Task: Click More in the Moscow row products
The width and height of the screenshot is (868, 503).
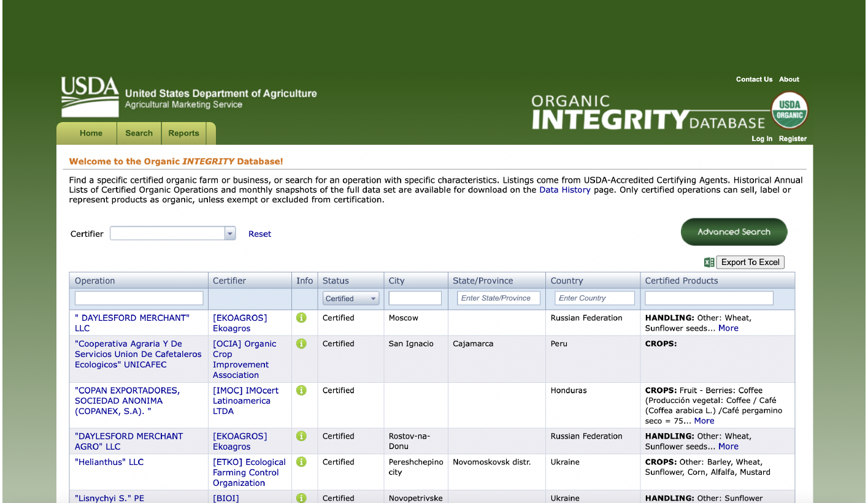Action: 728,328
